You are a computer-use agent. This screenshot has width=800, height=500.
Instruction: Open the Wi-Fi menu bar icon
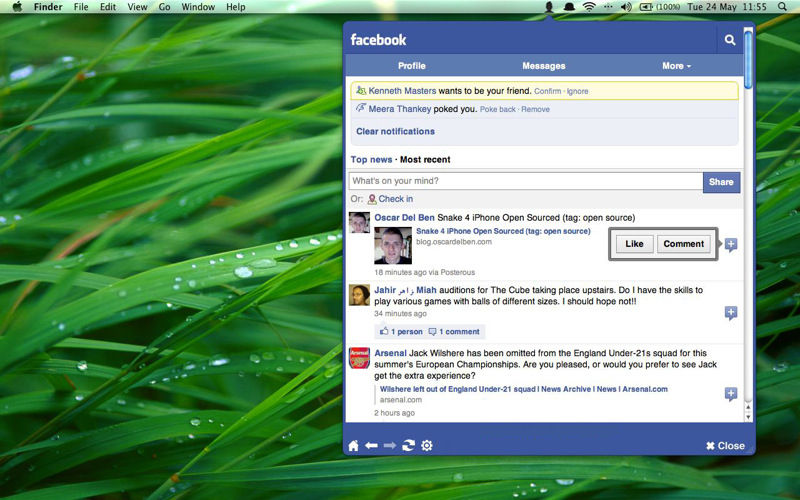(589, 7)
